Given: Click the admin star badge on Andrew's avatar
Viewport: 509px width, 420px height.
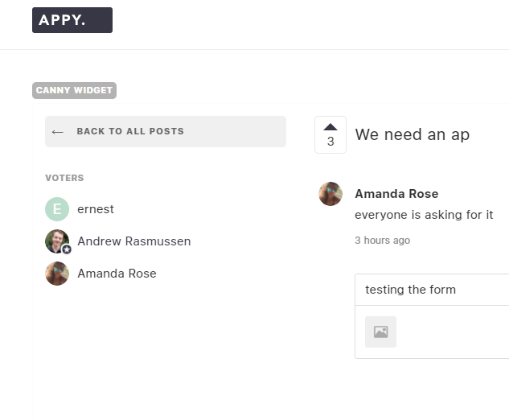Looking at the screenshot, I should [67, 249].
